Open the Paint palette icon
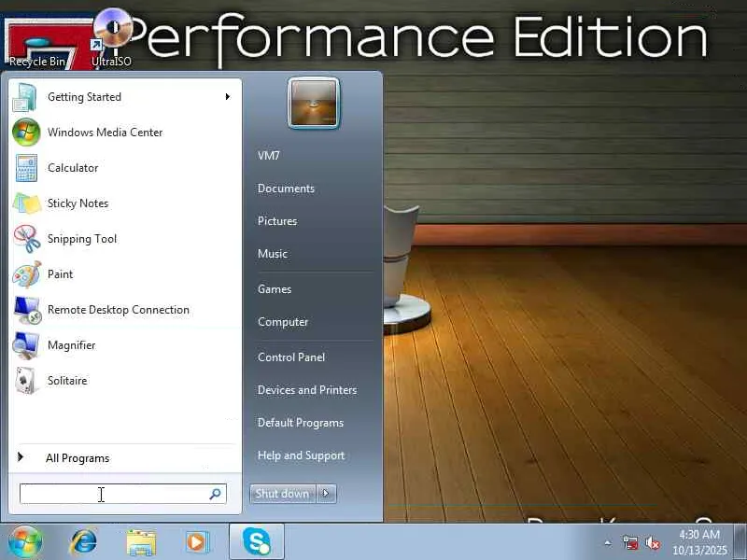747x560 pixels. pyautogui.click(x=27, y=274)
